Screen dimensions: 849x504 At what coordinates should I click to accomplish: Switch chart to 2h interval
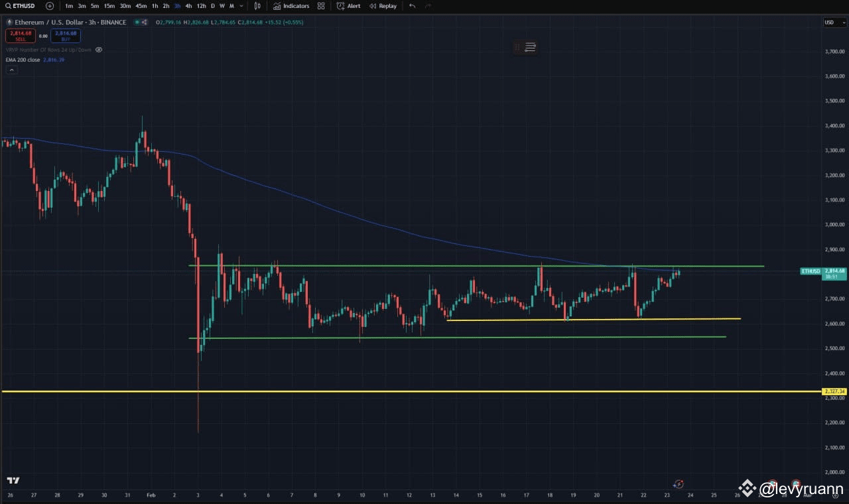click(166, 6)
